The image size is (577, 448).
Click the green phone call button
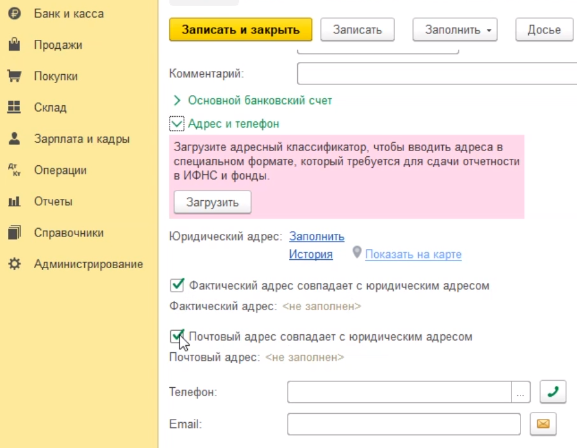553,392
